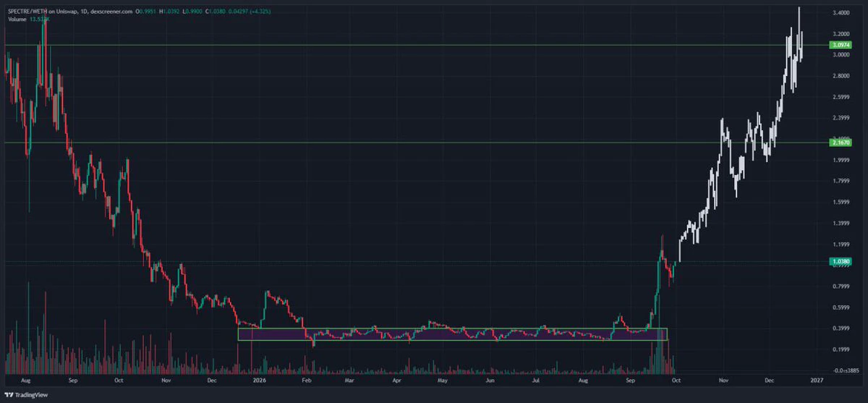Click the 1.5999 price axis value
The height and width of the screenshot is (403, 868).
point(841,202)
